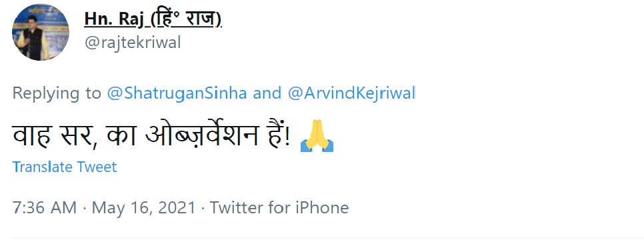Click the 7:36 AM timestamp

[x=45, y=208]
